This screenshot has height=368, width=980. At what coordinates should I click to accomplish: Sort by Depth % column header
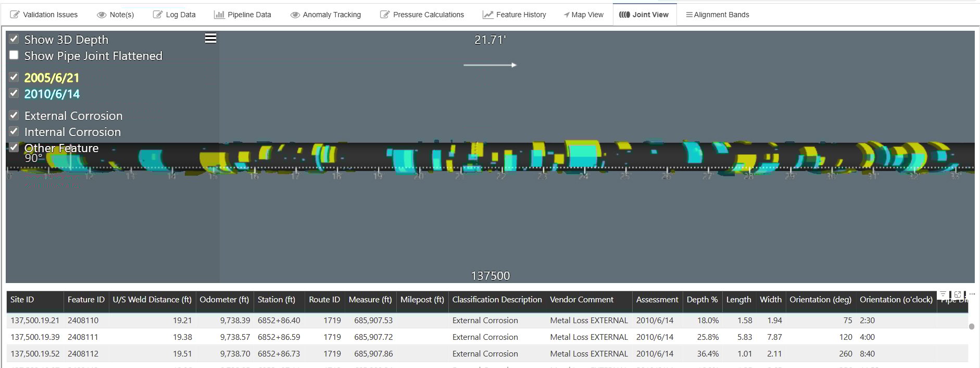pyautogui.click(x=701, y=300)
